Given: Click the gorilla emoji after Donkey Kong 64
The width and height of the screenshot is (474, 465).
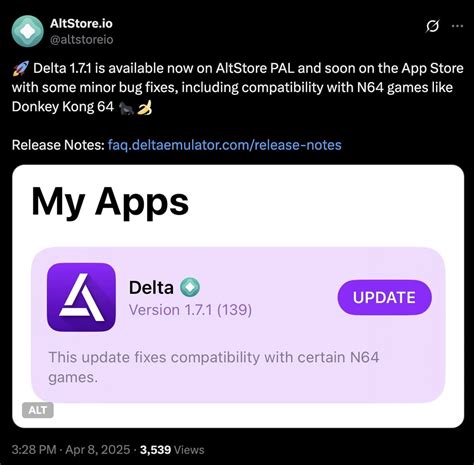Looking at the screenshot, I should point(126,107).
